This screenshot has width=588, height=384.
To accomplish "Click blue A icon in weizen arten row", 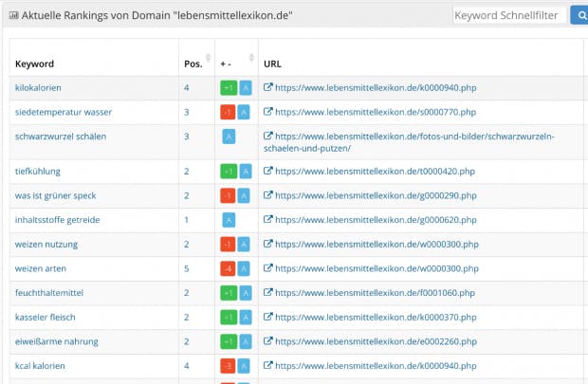I will [x=244, y=268].
